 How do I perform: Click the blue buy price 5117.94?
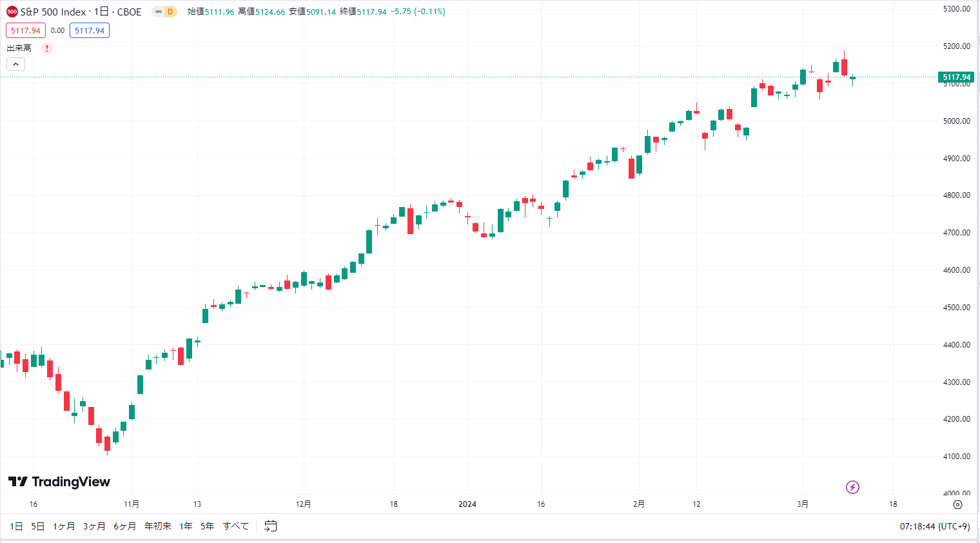90,30
